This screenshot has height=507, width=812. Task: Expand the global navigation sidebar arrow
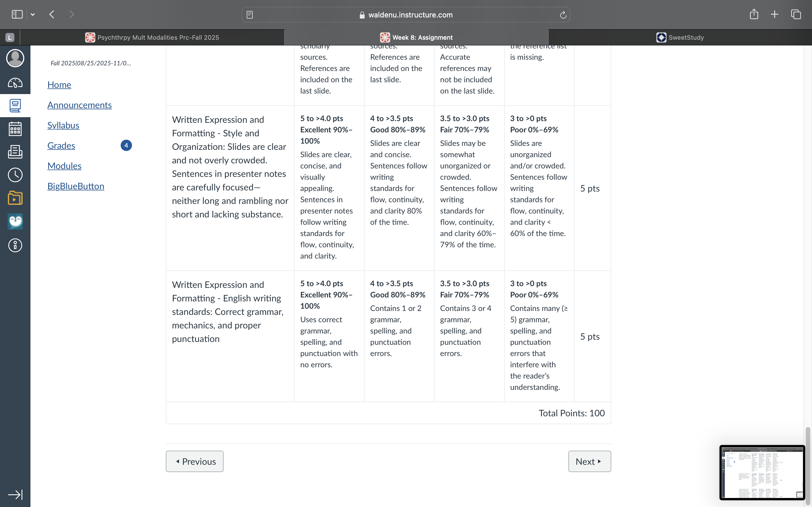point(15,495)
